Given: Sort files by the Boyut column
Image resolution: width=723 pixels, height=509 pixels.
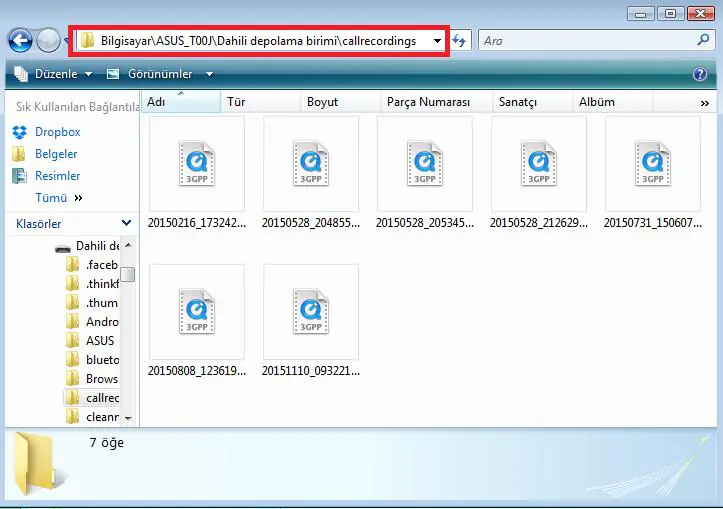Looking at the screenshot, I should (x=322, y=102).
